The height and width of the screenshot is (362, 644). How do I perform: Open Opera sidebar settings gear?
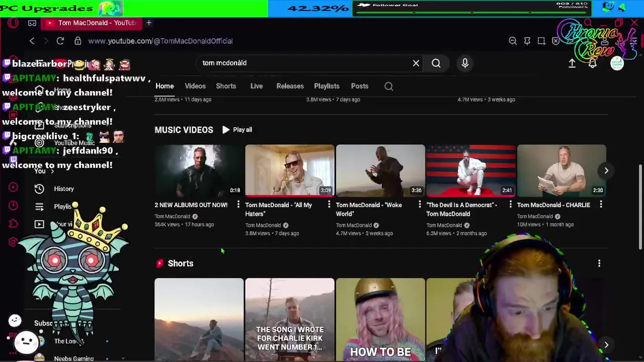pyautogui.click(x=13, y=242)
